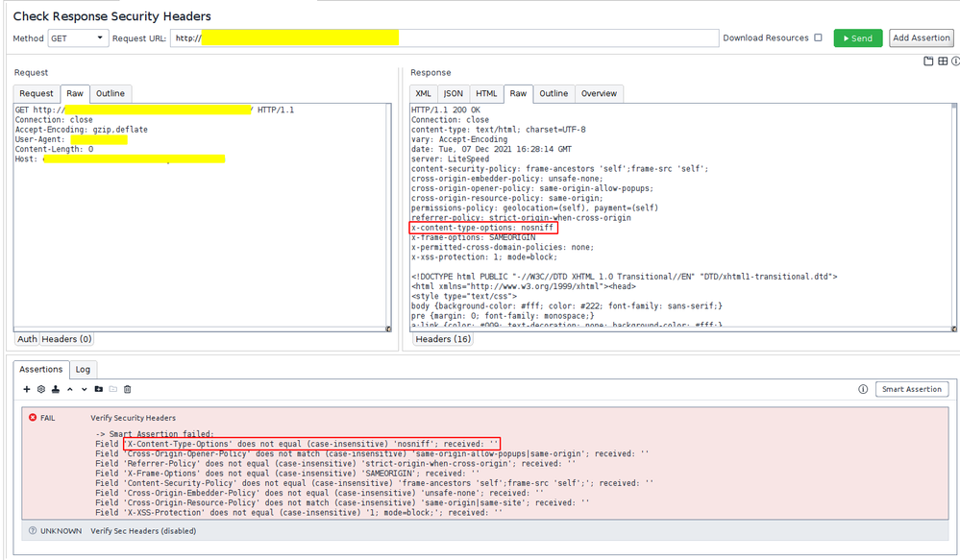Screen dimensions: 960x560
Task: Delete assertion with the trash icon
Action: (x=127, y=389)
